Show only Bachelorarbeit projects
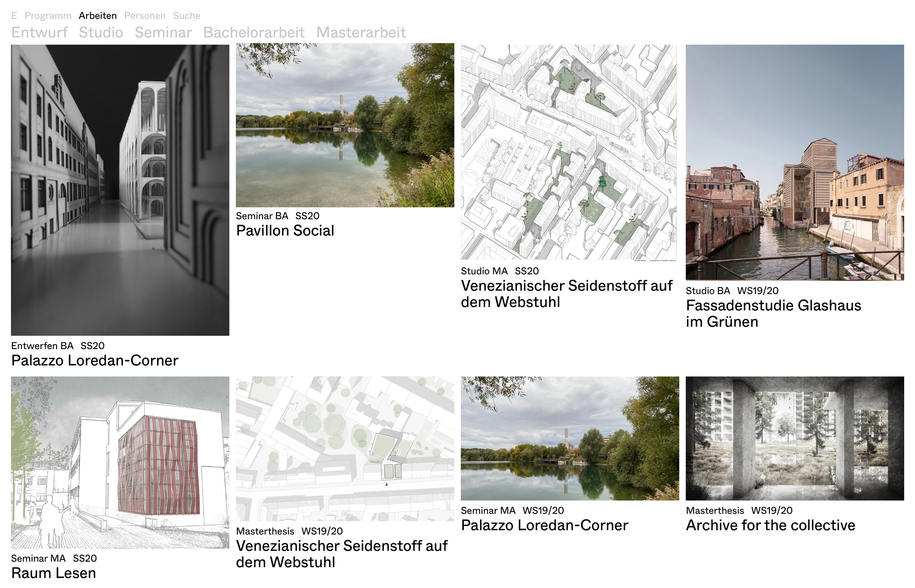Image resolution: width=915 pixels, height=588 pixels. tap(254, 32)
